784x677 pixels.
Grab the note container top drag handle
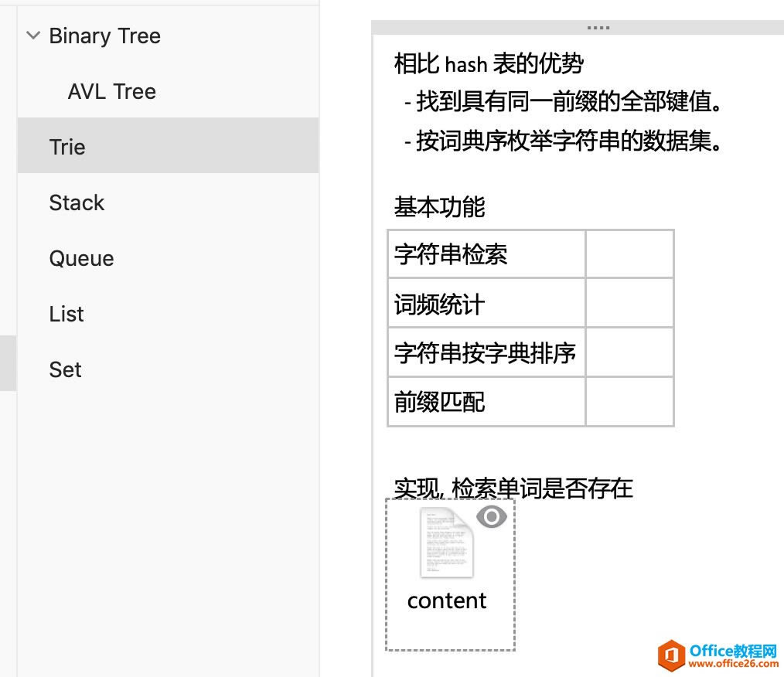pyautogui.click(x=598, y=28)
